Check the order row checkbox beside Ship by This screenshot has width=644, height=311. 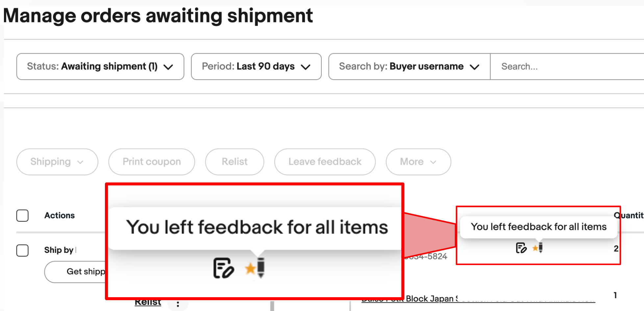point(22,251)
